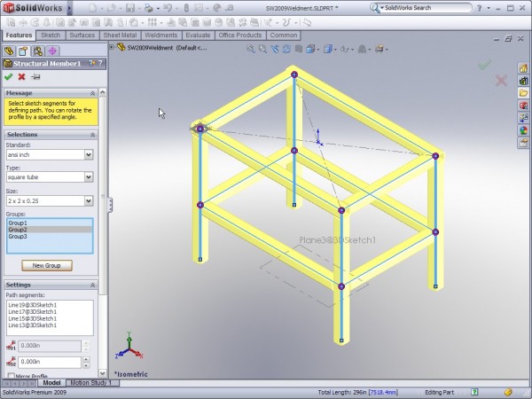Screen dimensions: 532x399
Task: Toggle the Mirror Profile checkbox
Action: pos(10,376)
